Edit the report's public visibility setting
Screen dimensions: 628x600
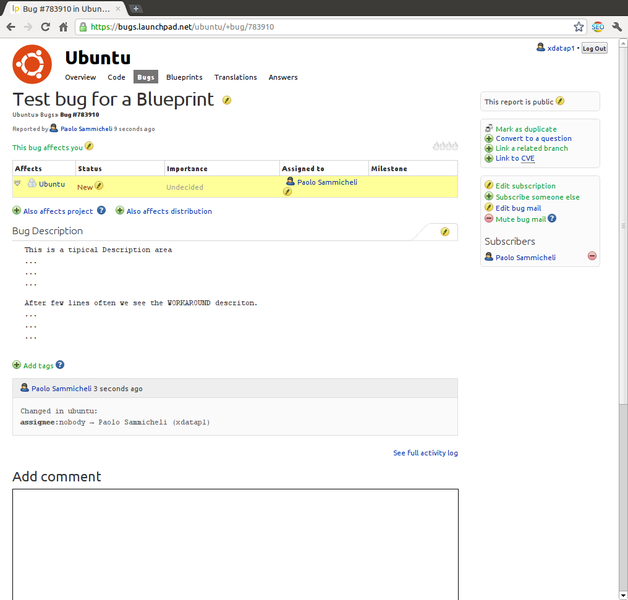point(561,101)
